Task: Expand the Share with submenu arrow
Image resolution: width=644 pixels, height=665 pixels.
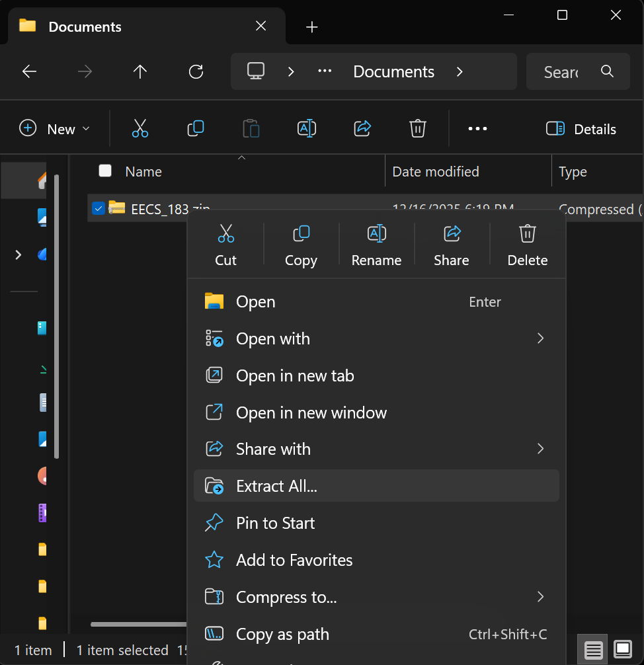Action: [x=540, y=449]
